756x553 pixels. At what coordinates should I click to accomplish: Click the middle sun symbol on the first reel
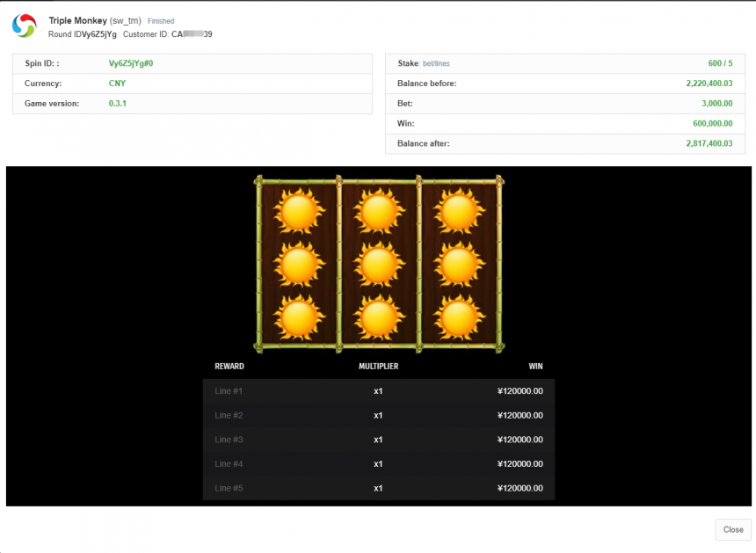[x=299, y=263]
